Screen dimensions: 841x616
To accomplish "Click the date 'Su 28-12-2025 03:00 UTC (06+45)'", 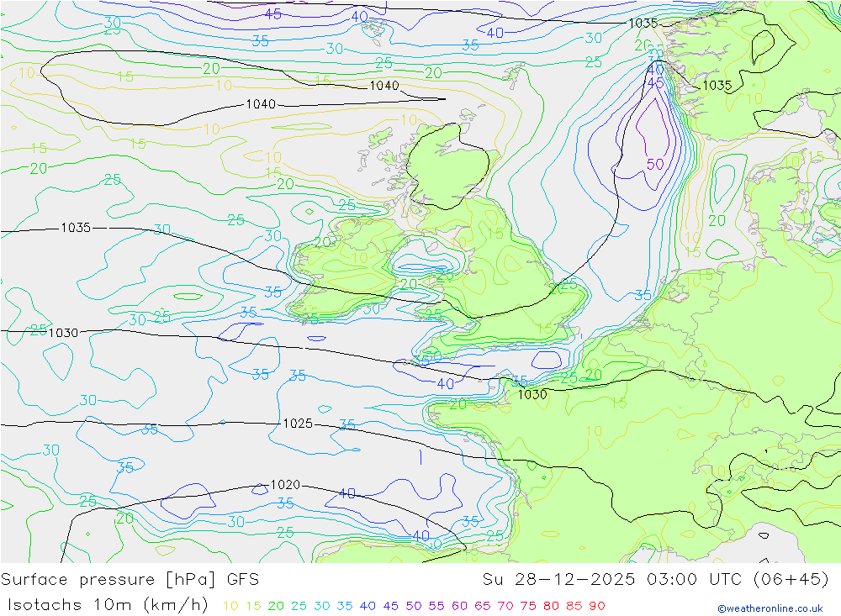I will tap(656, 580).
